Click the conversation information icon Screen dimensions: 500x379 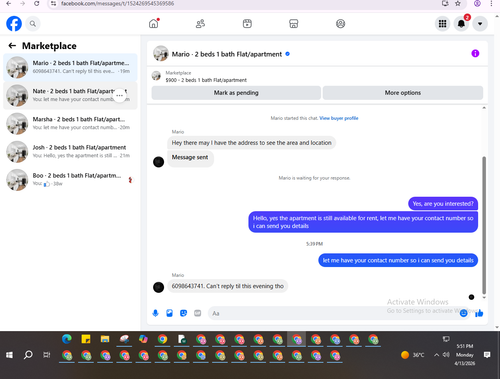pos(475,53)
